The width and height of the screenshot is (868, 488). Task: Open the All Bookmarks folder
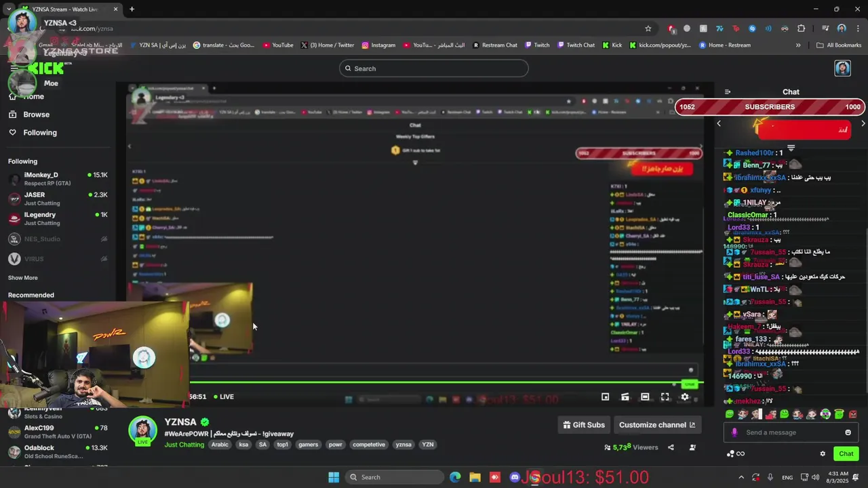point(839,45)
